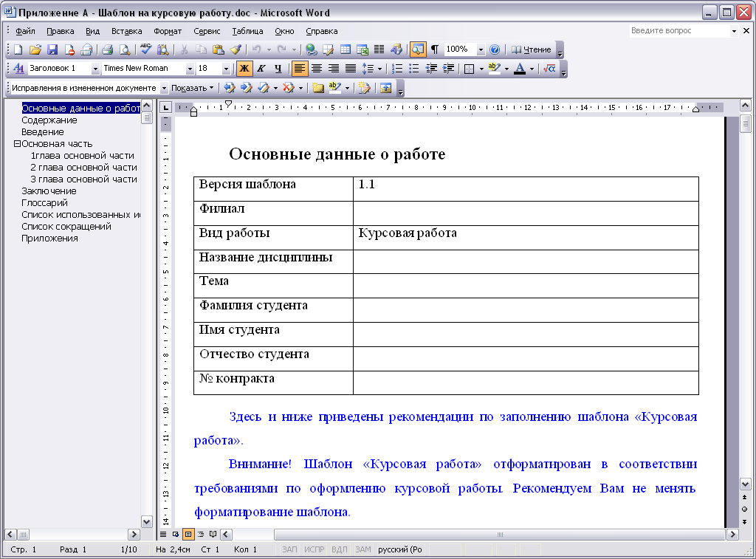Viewport: 756px width, 559px height.
Task: Go to Содержание in document map
Action: pyautogui.click(x=49, y=120)
